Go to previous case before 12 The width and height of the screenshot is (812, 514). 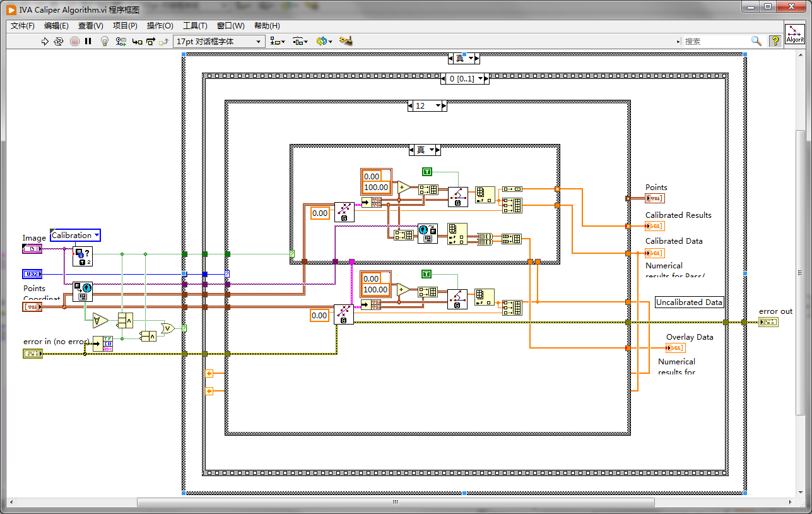point(411,106)
